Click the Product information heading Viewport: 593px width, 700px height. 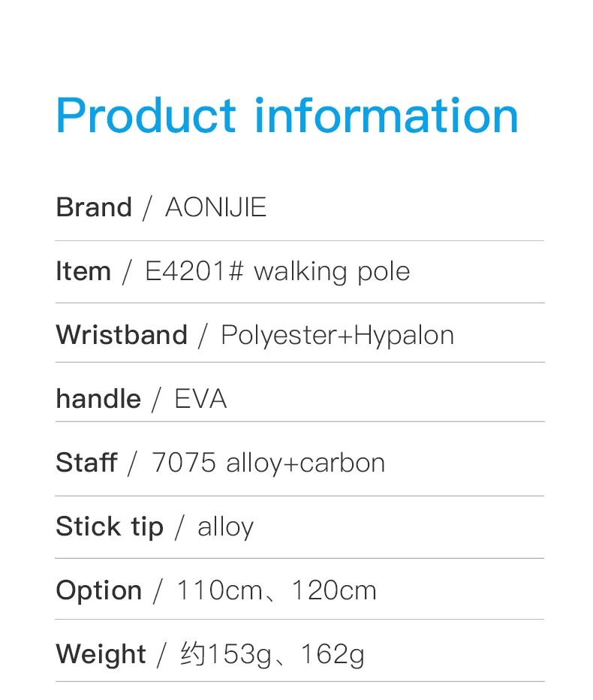[x=287, y=116]
